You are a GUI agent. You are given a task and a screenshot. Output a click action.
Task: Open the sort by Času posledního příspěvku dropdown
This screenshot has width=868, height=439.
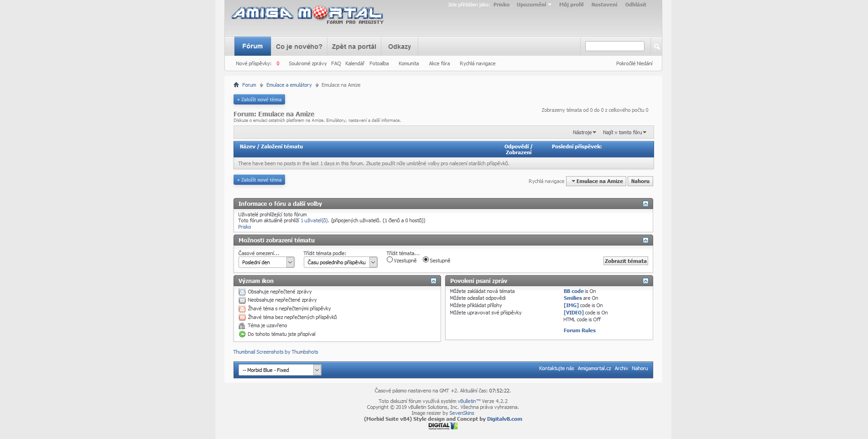(340, 262)
